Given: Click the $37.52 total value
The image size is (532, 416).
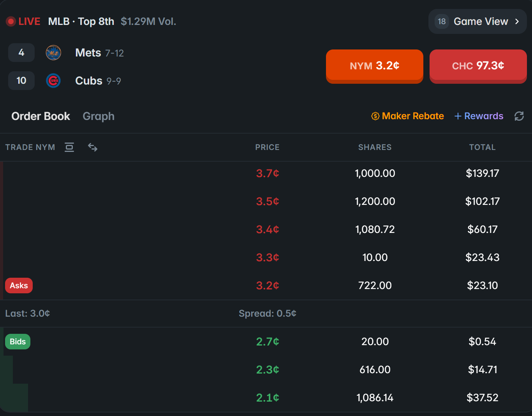Looking at the screenshot, I should pyautogui.click(x=483, y=398).
